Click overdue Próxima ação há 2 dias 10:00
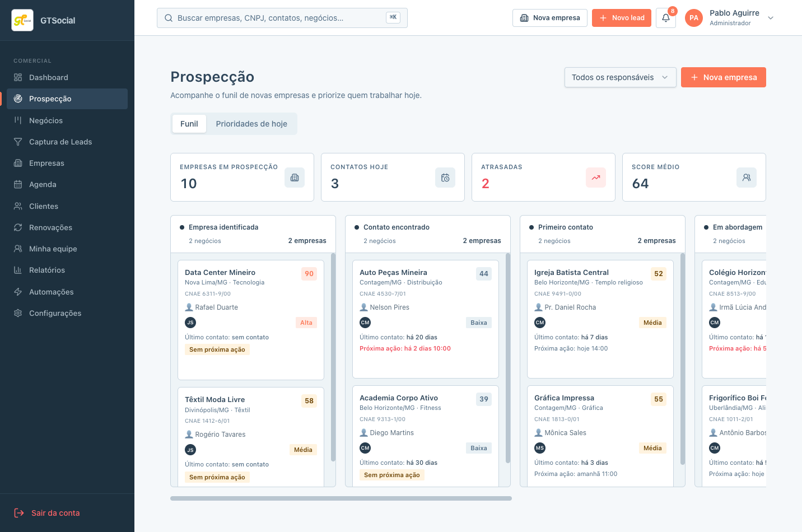 [405, 348]
